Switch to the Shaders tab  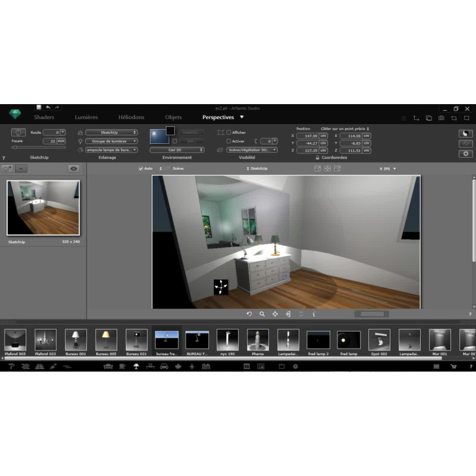[44, 117]
